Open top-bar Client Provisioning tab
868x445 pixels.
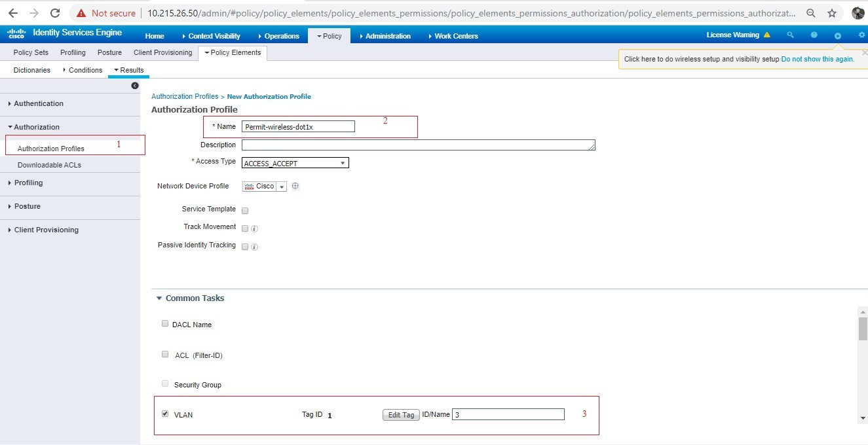pos(163,52)
